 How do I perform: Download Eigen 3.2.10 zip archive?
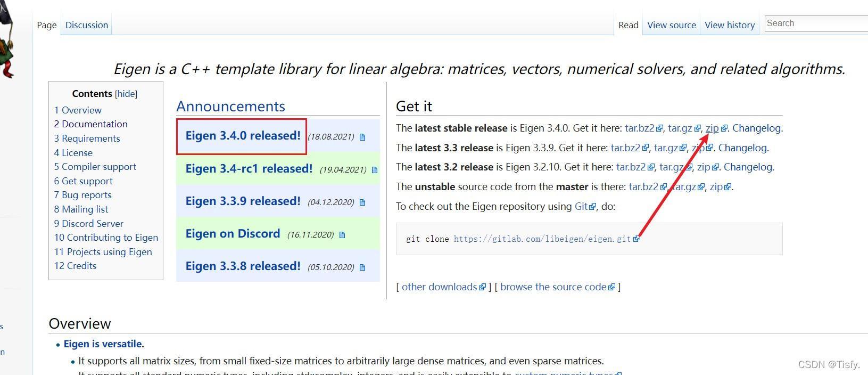click(708, 167)
